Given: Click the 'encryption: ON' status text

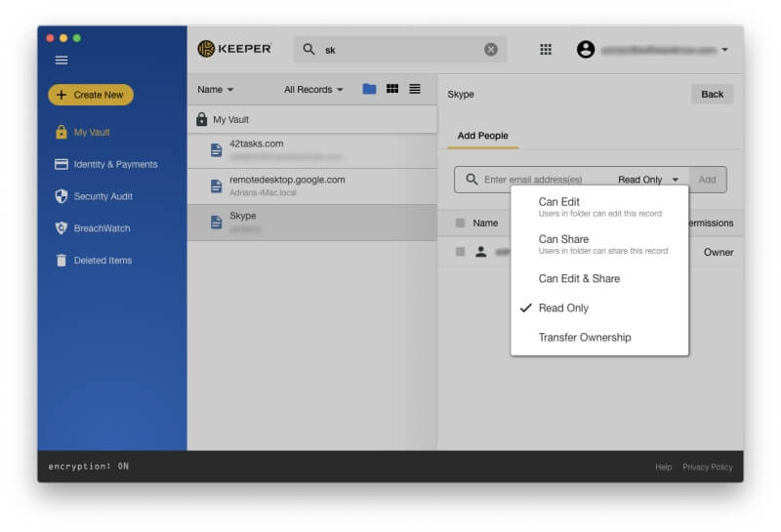Looking at the screenshot, I should [x=88, y=467].
